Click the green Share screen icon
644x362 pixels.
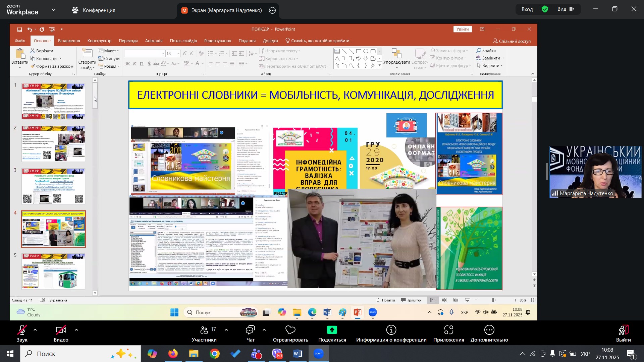332,330
